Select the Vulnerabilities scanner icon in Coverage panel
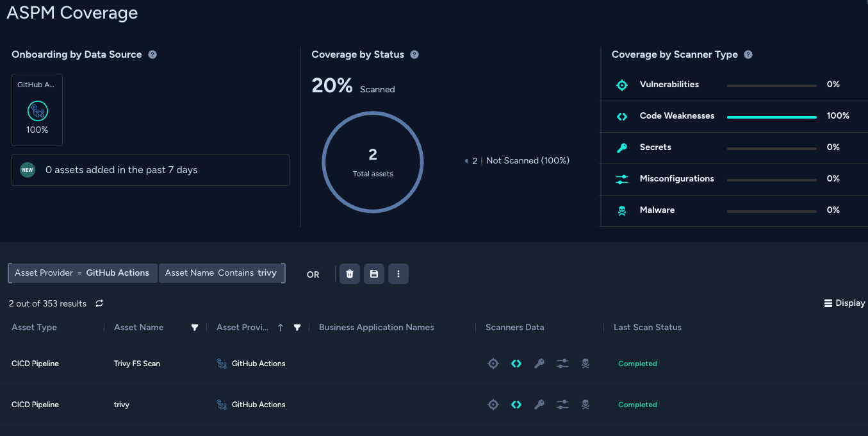Screen dimensions: 868x436 pos(621,84)
